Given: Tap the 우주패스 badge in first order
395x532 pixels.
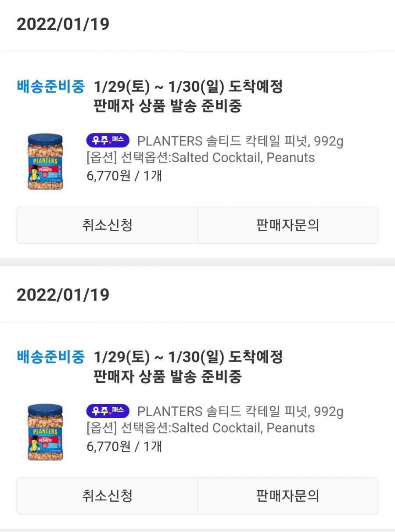Looking at the screenshot, I should (108, 141).
